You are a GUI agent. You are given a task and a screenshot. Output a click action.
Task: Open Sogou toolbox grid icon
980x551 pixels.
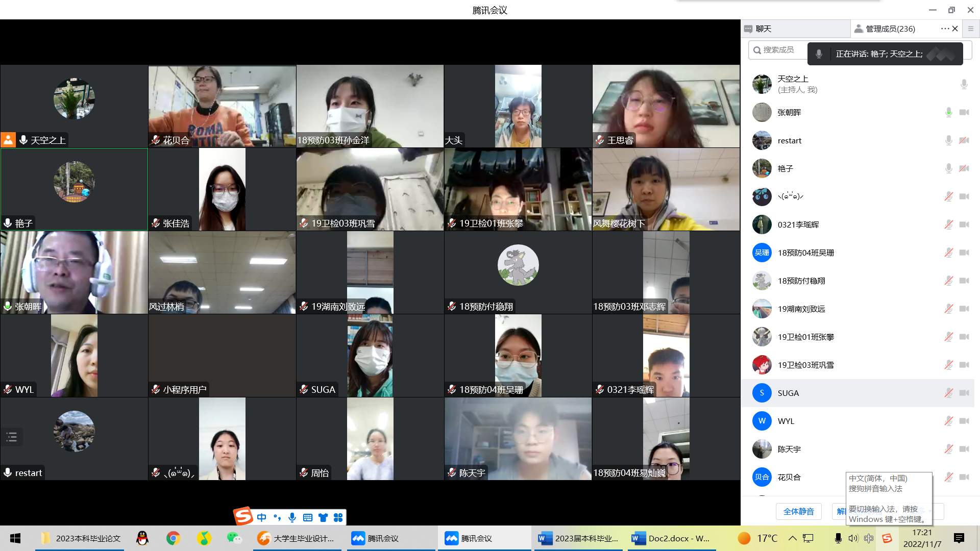click(x=338, y=517)
